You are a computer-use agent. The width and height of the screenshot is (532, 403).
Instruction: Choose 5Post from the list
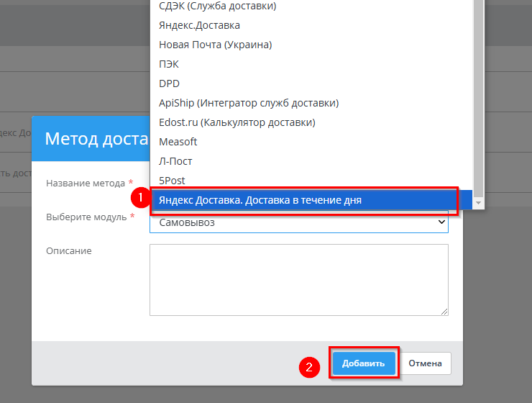point(311,181)
